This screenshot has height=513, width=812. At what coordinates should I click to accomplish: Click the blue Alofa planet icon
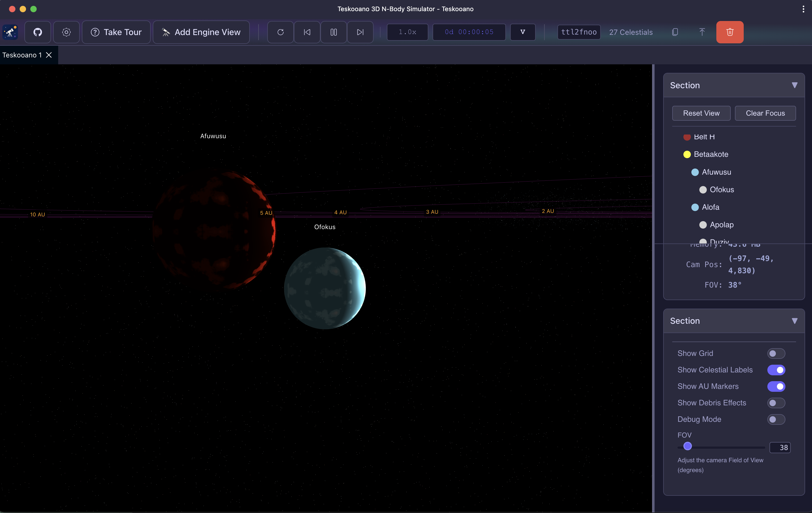pos(695,207)
